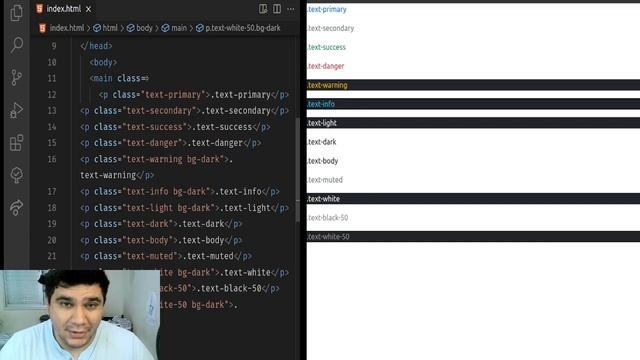Click .text-white in the browser preview
Viewport: 640px width, 360px height.
pyautogui.click(x=323, y=199)
